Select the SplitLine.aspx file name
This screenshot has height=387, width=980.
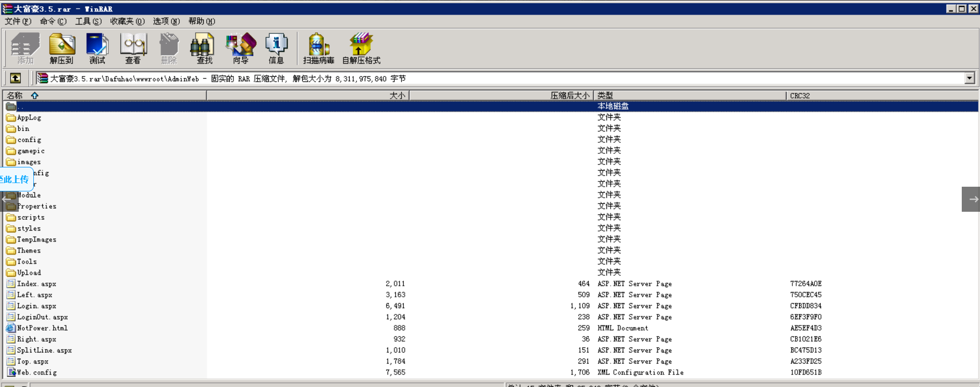44,350
